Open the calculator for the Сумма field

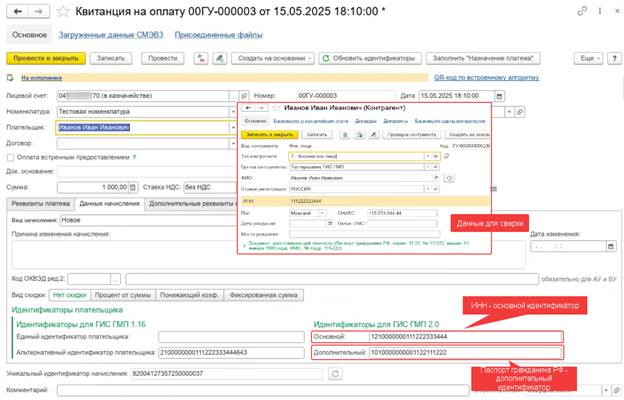tap(133, 187)
